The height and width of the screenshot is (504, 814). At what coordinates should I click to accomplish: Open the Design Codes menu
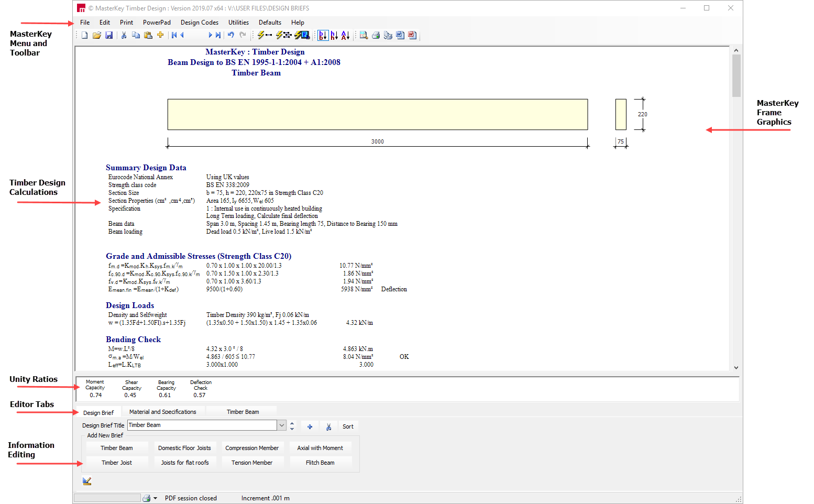point(200,23)
